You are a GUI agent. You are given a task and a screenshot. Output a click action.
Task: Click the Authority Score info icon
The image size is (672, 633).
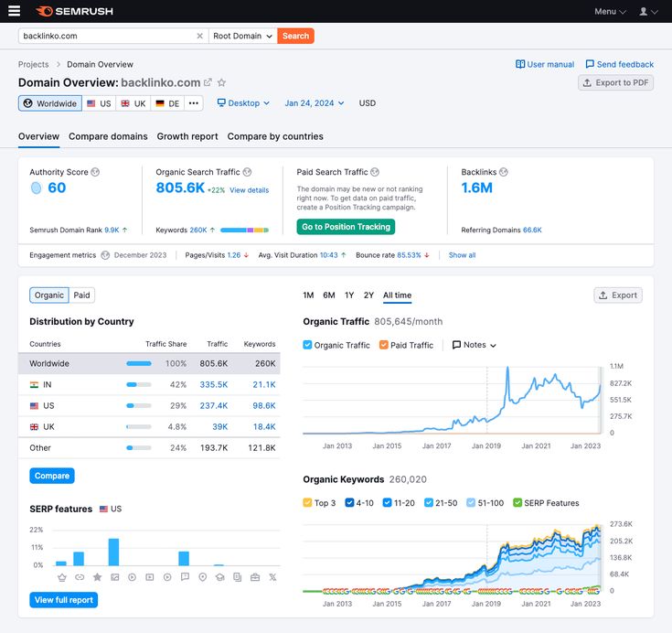coord(95,172)
